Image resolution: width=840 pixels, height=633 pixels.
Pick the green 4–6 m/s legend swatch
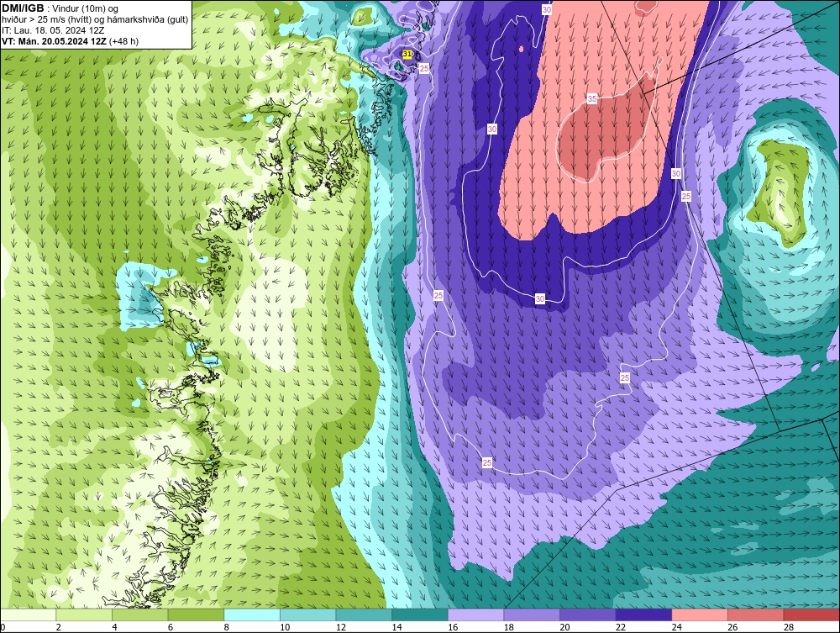tap(139, 615)
